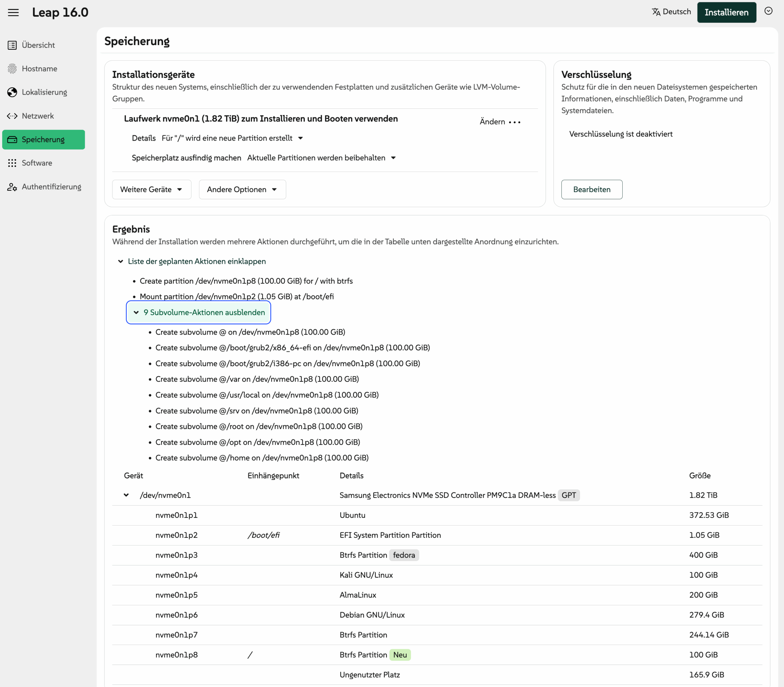The height and width of the screenshot is (687, 784).
Task: Collapse the /dev/nvme0n1 device row
Action: tap(126, 495)
